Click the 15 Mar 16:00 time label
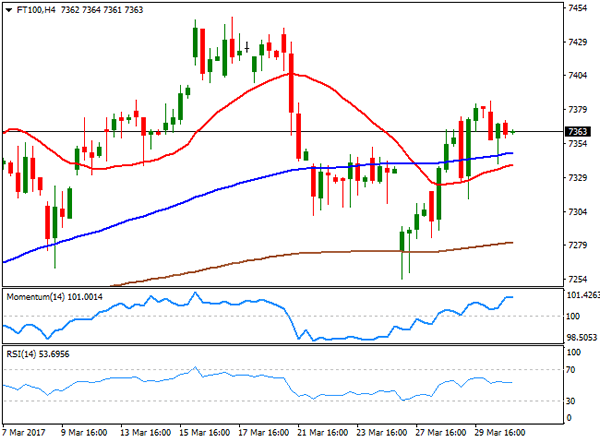 204,433
